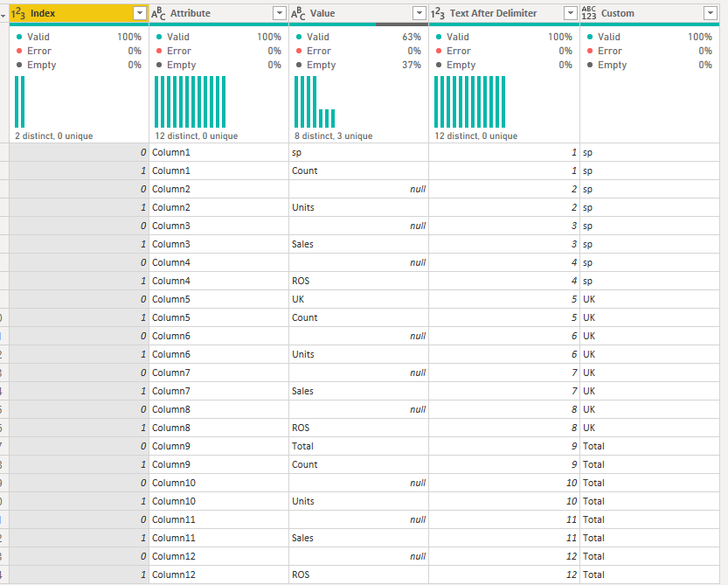
Task: Select the Text After Delimiter column header
Action: [x=504, y=13]
